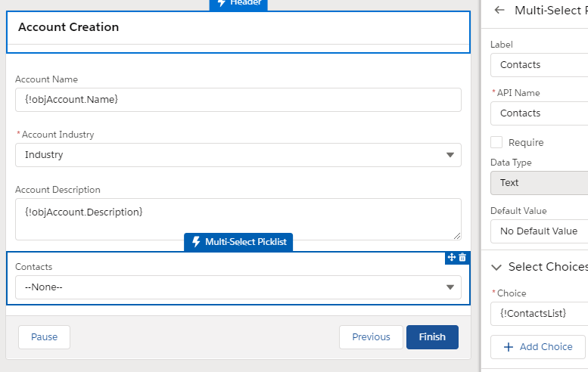The width and height of the screenshot is (588, 372).
Task: Click the Header tag lightning icon
Action: pyautogui.click(x=222, y=2)
